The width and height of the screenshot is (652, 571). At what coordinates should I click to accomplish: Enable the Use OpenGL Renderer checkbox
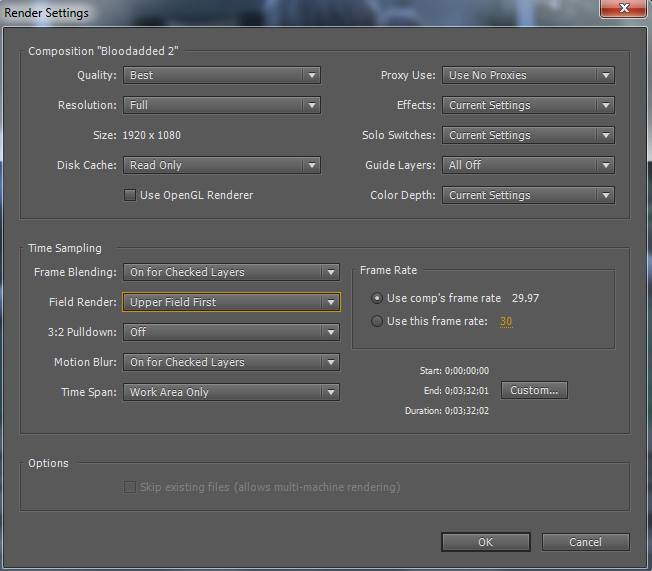click(130, 195)
